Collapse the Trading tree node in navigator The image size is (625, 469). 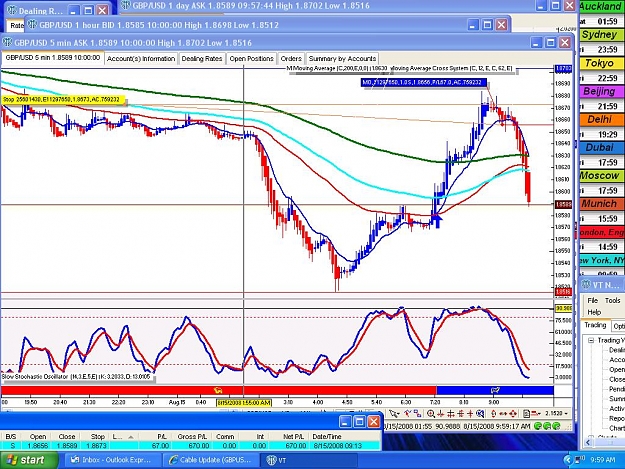[591, 340]
